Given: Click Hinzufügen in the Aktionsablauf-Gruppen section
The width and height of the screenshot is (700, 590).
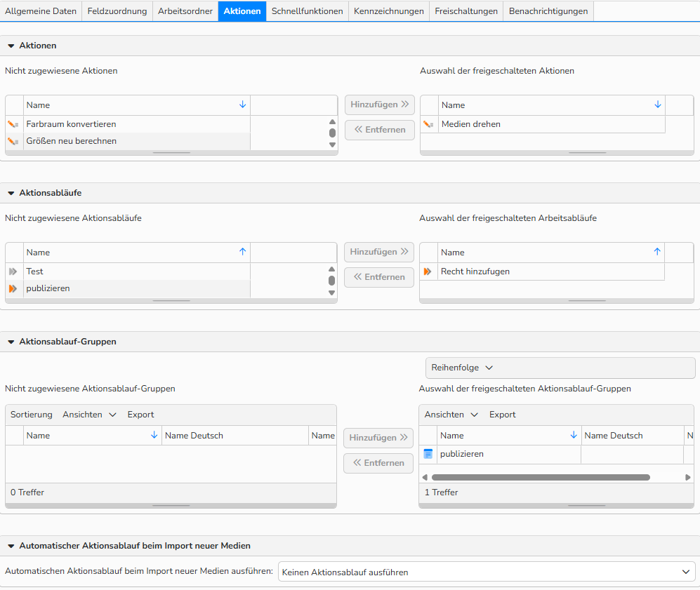Looking at the screenshot, I should pos(378,438).
